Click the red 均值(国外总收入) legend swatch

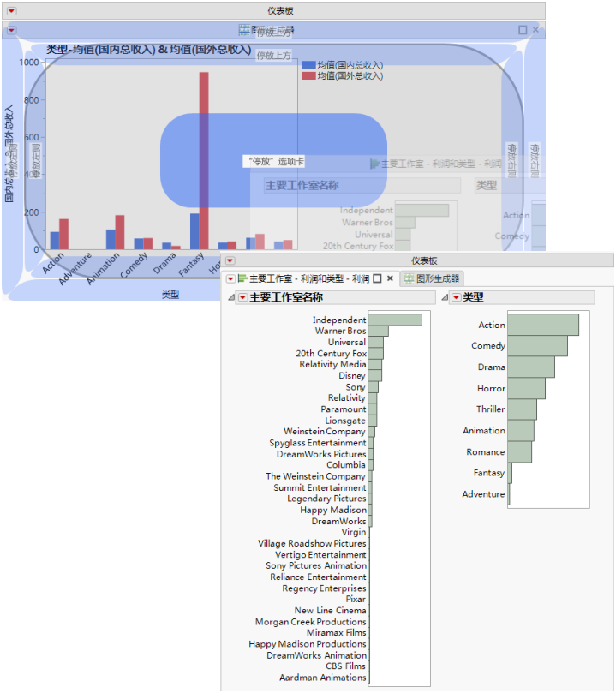308,76
